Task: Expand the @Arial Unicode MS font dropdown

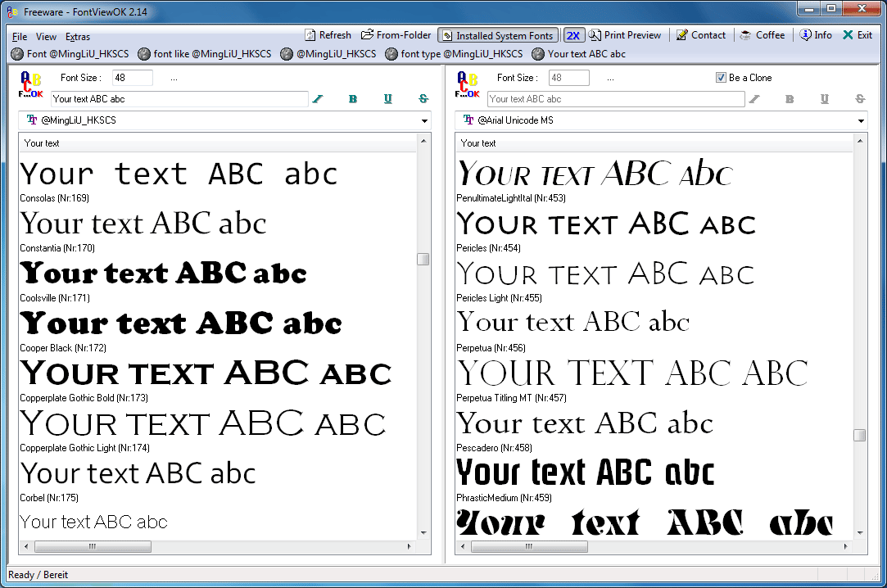Action: [861, 121]
